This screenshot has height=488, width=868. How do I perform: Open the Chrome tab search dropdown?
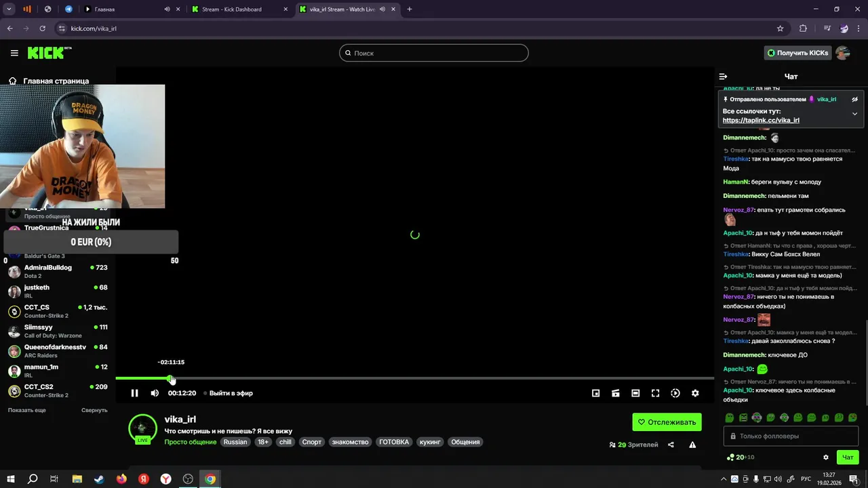click(x=9, y=9)
